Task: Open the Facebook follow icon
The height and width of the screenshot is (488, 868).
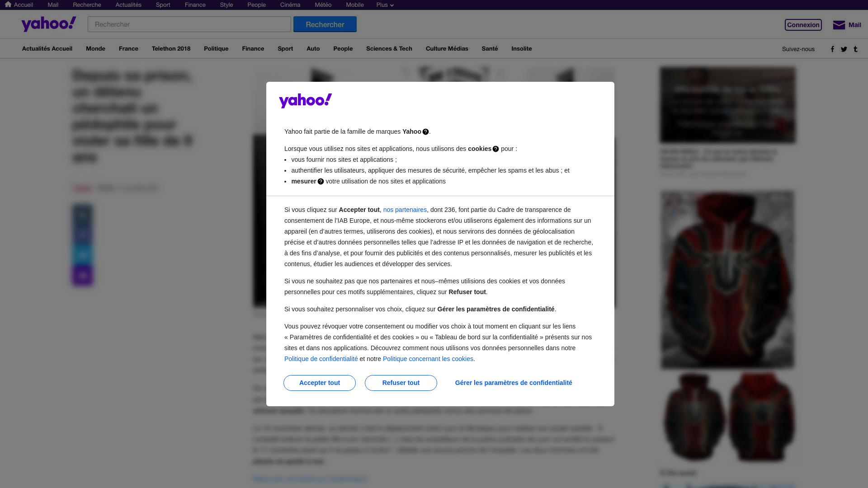Action: [x=832, y=49]
